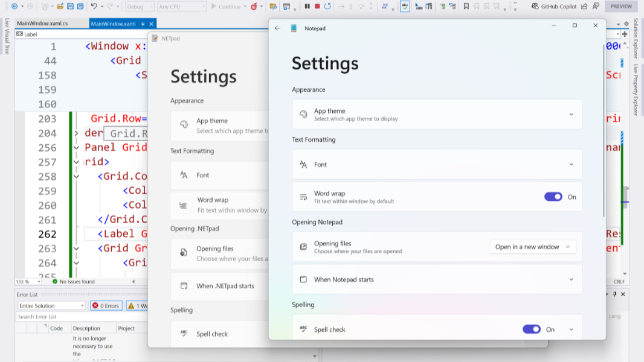The image size is (644, 362).
Task: Toggle a bookmark with the bookmark icon
Action: coord(466,7)
